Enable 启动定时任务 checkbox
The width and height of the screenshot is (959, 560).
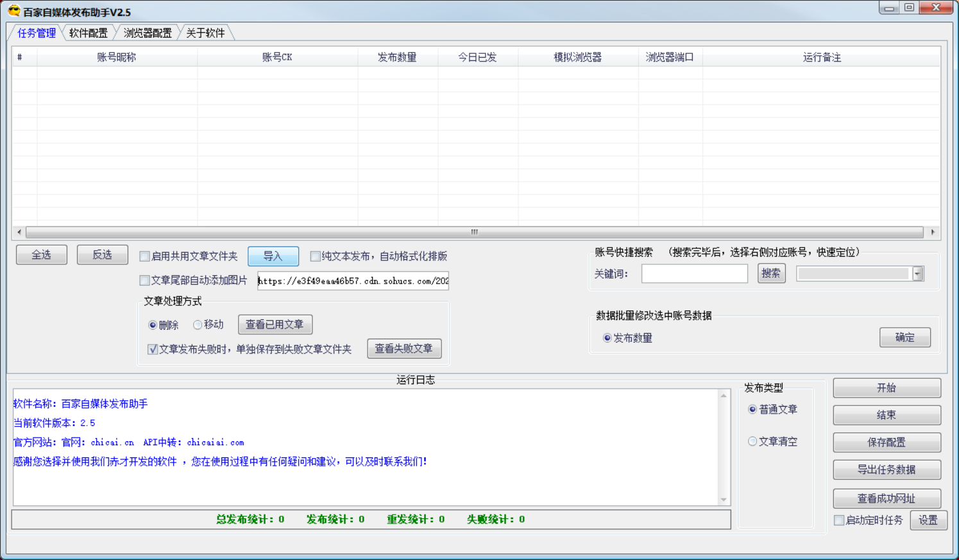click(839, 520)
